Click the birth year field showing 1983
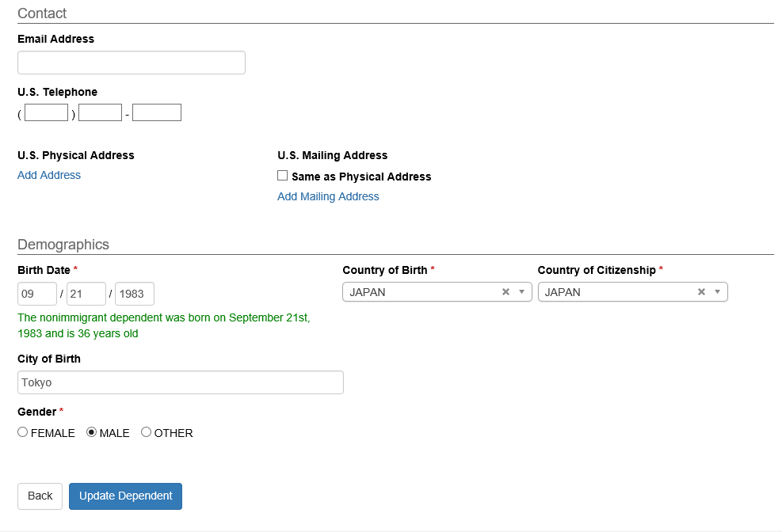Screen dimensions: 782x532 pos(135,294)
